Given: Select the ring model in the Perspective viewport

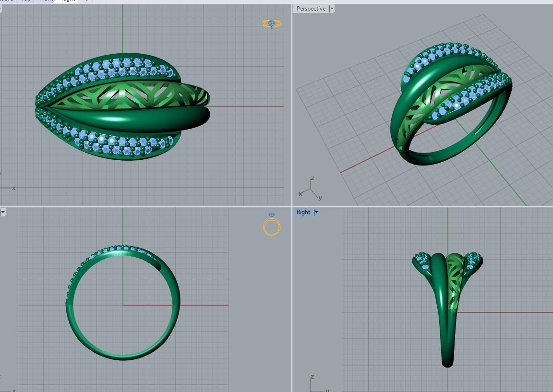Looking at the screenshot, I should point(451,104).
